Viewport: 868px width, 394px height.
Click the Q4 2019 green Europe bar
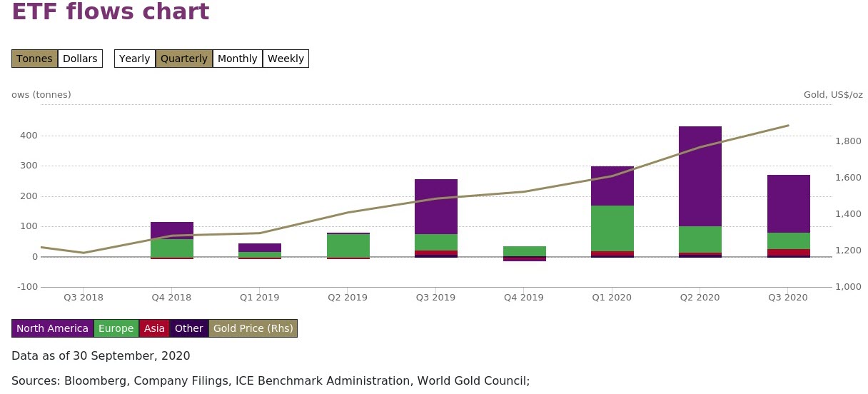pos(524,251)
